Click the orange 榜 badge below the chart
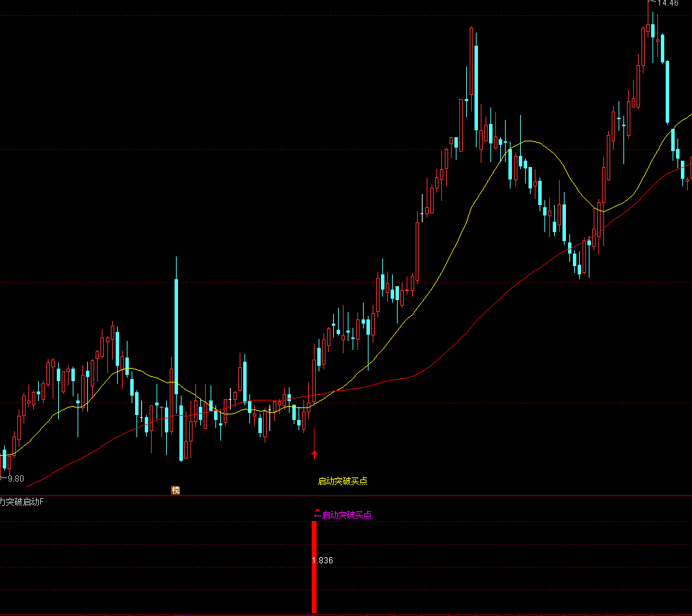This screenshot has height=616, width=692. pyautogui.click(x=175, y=490)
